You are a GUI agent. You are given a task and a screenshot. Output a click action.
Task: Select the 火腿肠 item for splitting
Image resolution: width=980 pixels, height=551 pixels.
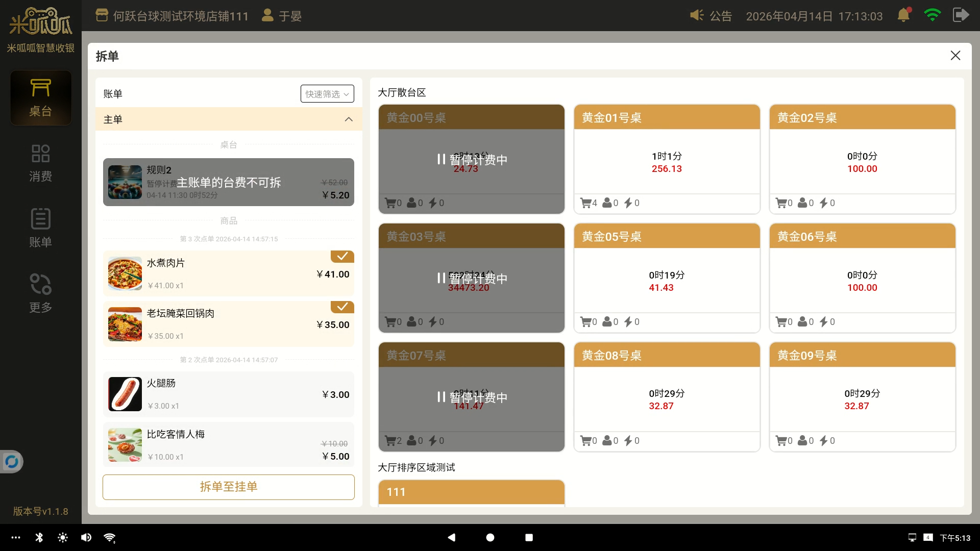(x=228, y=394)
